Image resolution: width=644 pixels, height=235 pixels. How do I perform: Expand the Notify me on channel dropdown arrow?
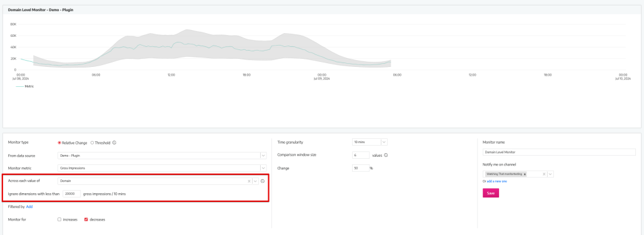point(550,174)
